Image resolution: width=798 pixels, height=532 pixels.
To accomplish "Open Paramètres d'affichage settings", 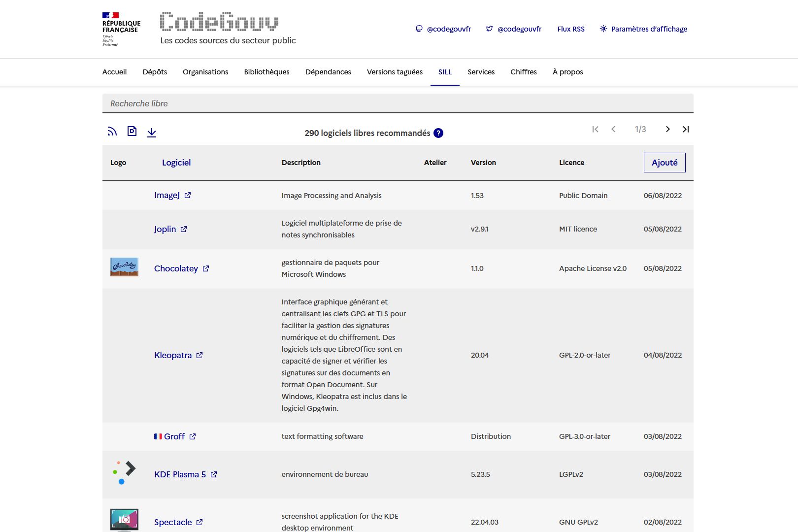I will tap(643, 29).
